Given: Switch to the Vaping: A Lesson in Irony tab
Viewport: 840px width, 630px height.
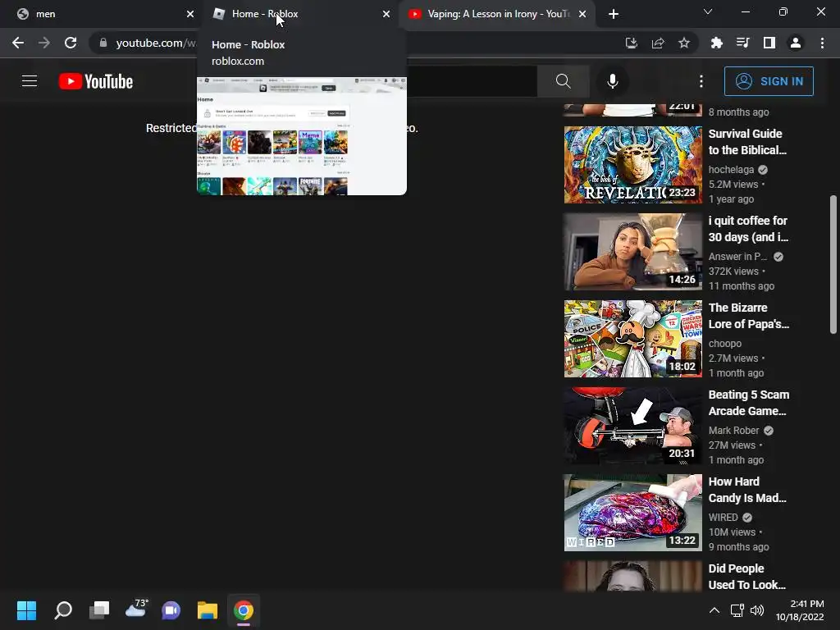Looking at the screenshot, I should click(496, 14).
